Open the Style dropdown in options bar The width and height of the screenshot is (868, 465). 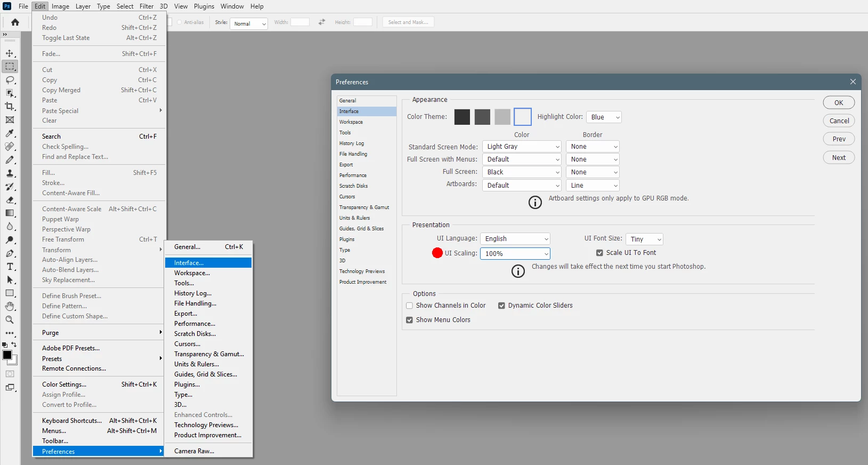pos(249,23)
